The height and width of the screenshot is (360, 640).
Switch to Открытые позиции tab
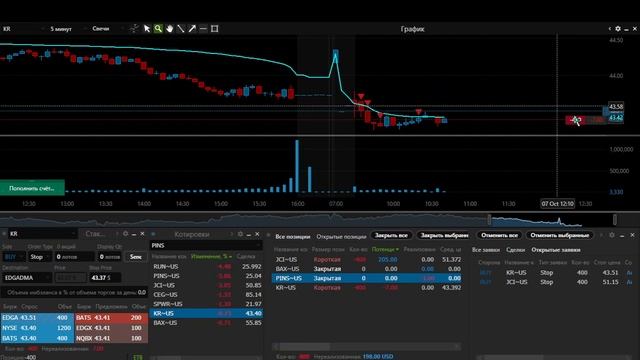341,236
